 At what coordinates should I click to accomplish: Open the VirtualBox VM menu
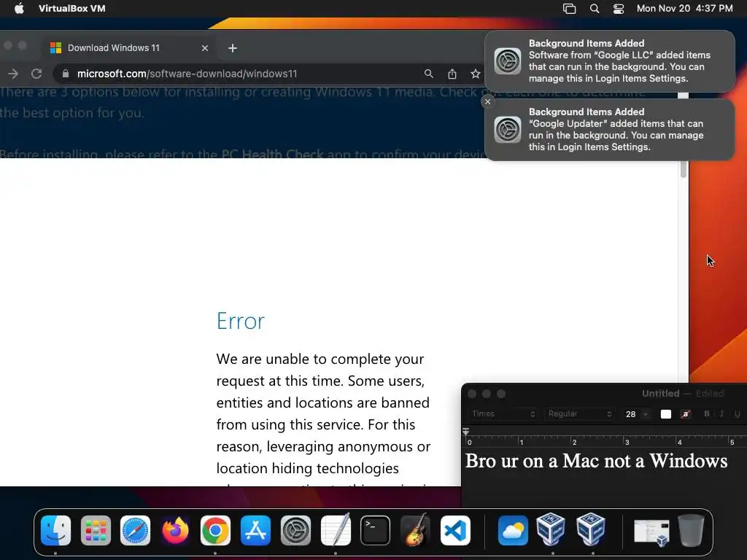click(72, 9)
